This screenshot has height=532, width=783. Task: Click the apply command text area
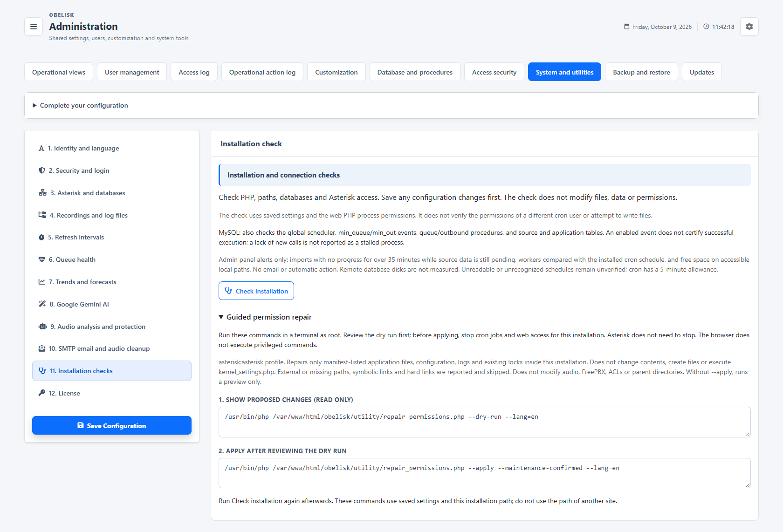[x=485, y=473]
